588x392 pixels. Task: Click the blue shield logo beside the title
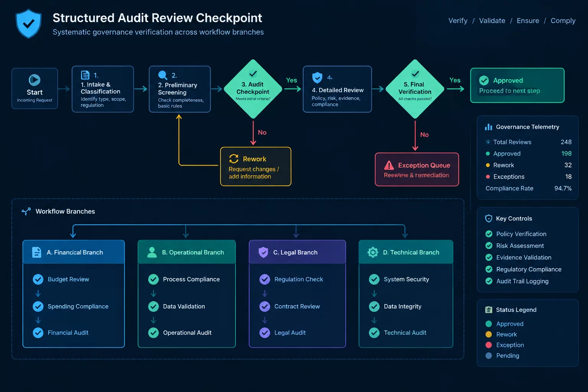[29, 24]
